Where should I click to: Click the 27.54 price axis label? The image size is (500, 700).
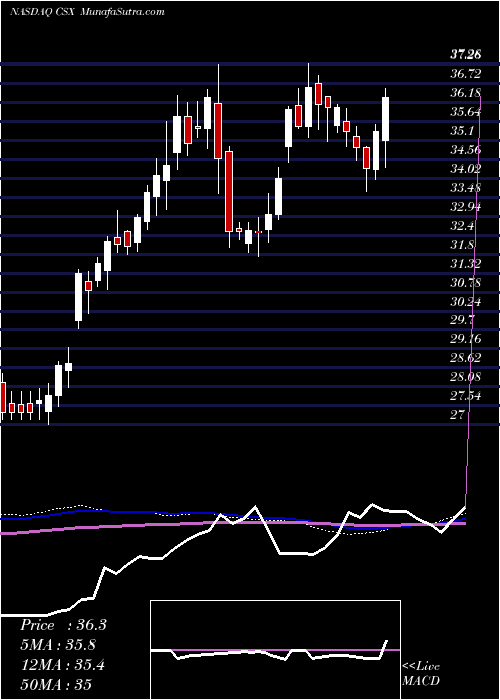[x=465, y=396]
